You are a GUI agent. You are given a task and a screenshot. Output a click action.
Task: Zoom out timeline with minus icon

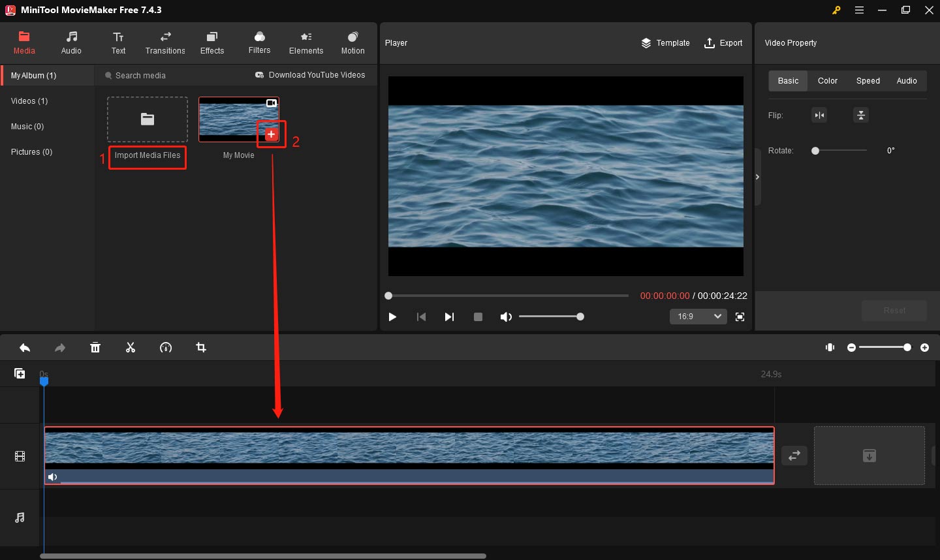click(x=851, y=348)
